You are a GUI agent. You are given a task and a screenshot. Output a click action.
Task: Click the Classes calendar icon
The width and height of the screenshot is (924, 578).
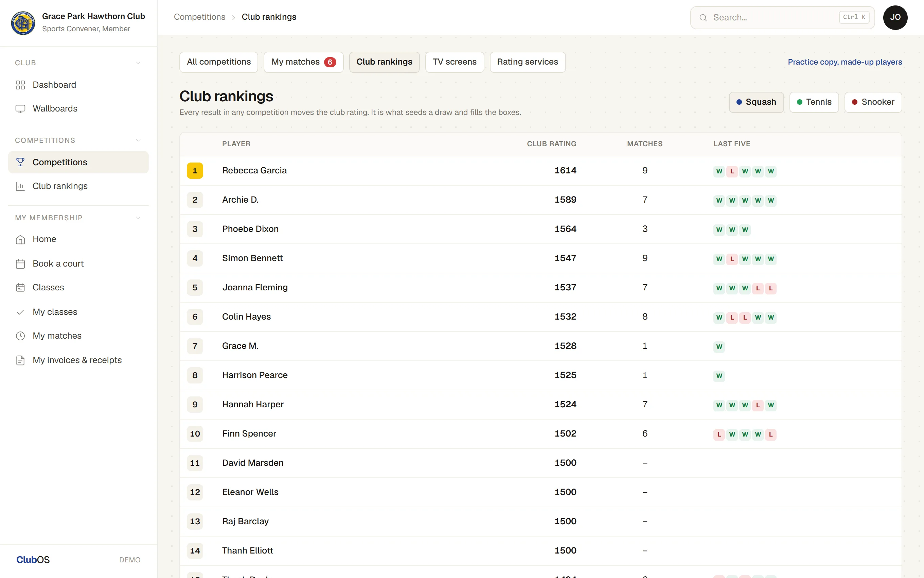[20, 288]
